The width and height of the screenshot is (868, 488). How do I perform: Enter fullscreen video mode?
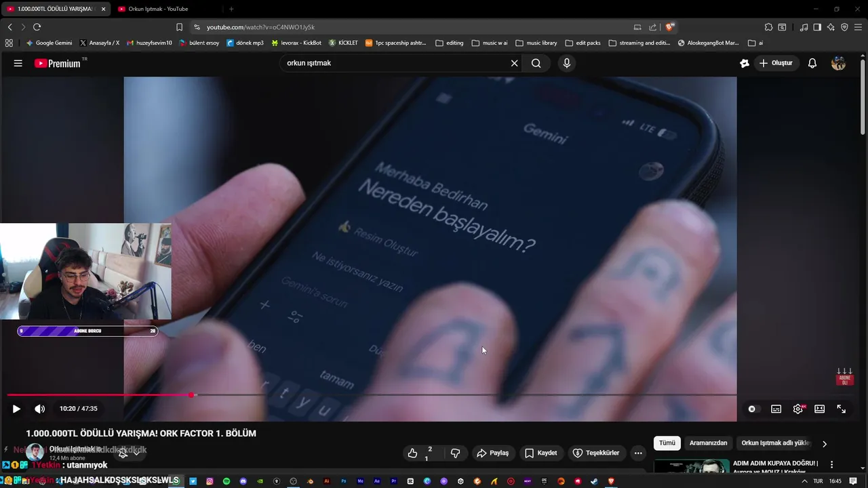coord(841,409)
